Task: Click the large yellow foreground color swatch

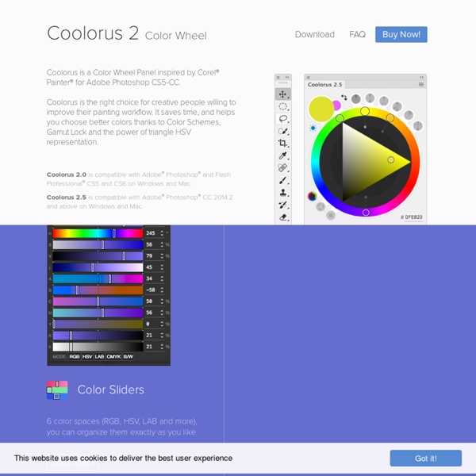Action: [x=321, y=109]
